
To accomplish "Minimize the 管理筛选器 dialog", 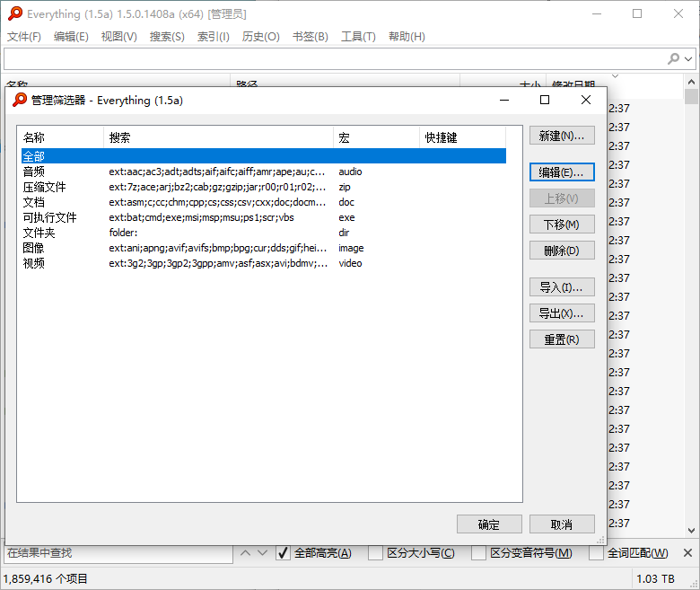I will [504, 100].
